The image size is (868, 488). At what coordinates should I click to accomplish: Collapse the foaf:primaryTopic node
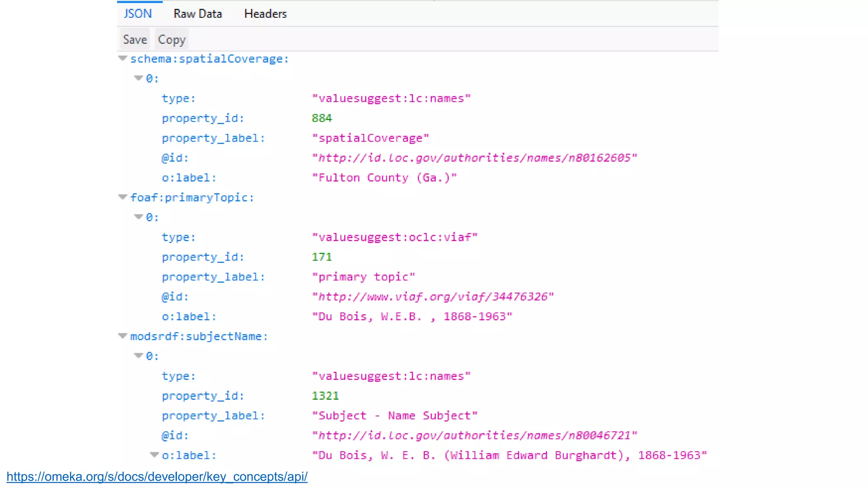122,197
